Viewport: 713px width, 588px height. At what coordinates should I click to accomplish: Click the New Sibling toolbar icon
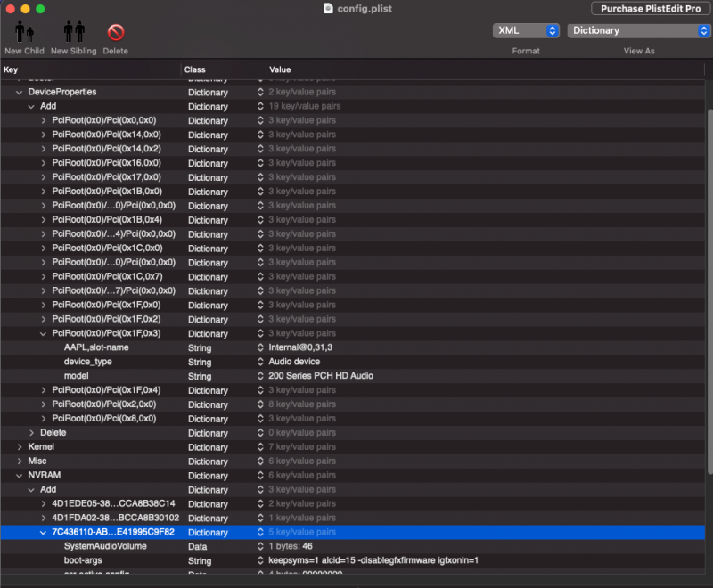click(72, 33)
